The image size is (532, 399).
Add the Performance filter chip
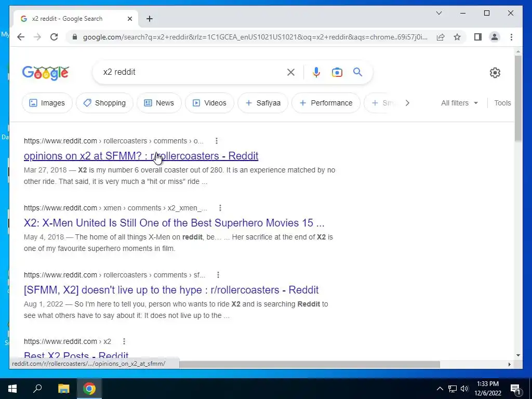(326, 103)
